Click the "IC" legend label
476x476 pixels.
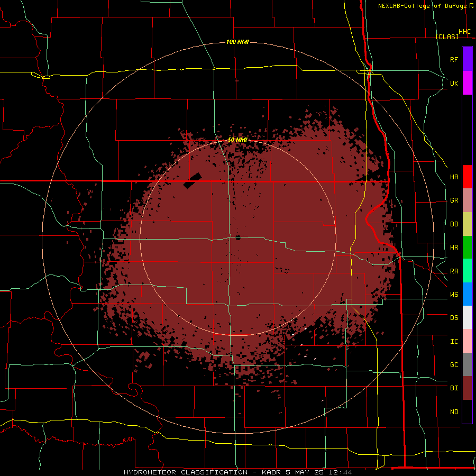pos(454,342)
